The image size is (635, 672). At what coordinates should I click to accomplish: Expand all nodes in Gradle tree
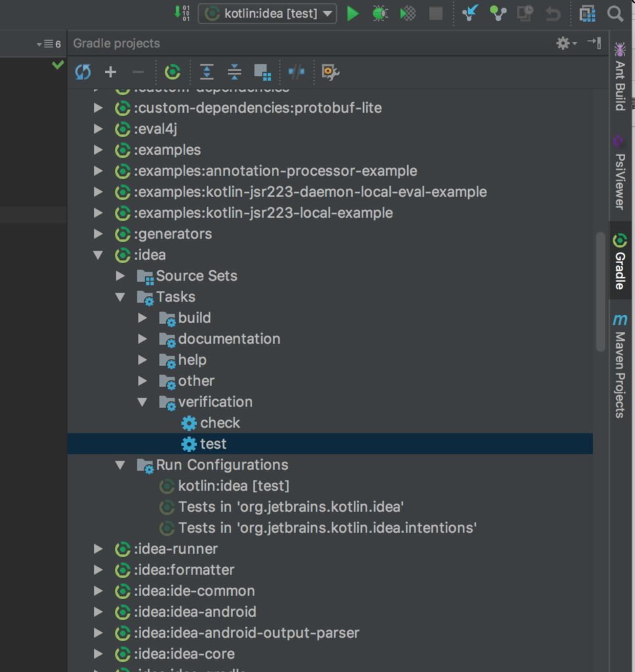coord(206,72)
